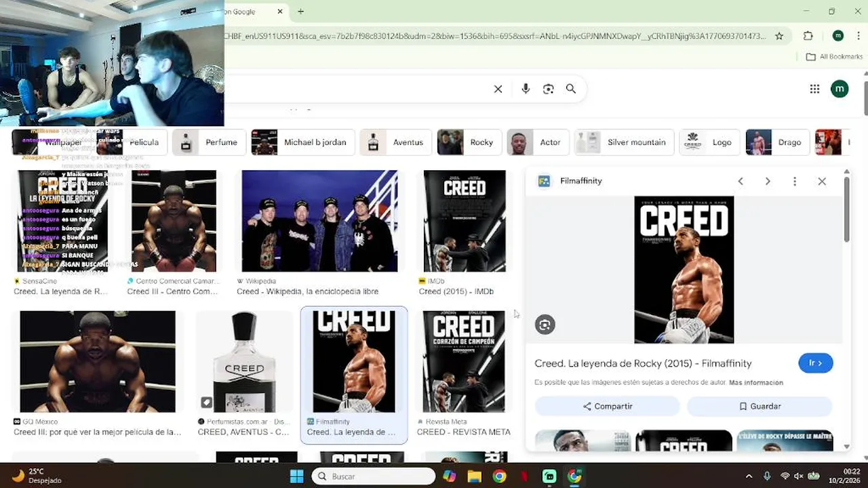Open the selected Filmaffinity result thumbnail

click(354, 361)
